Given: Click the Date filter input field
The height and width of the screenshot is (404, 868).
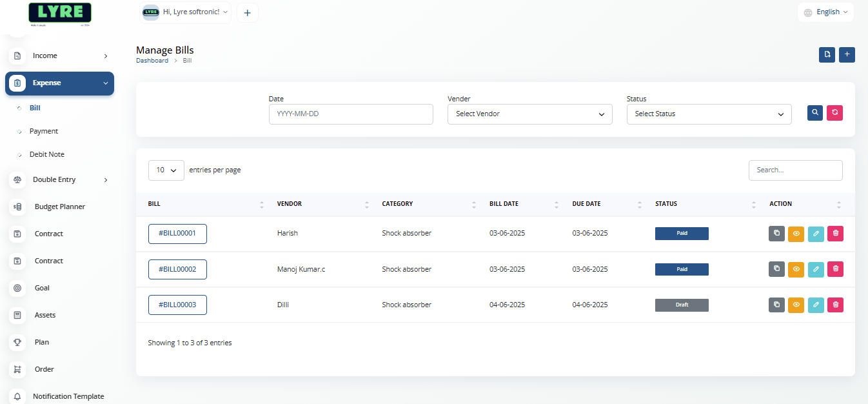Looking at the screenshot, I should pos(351,114).
